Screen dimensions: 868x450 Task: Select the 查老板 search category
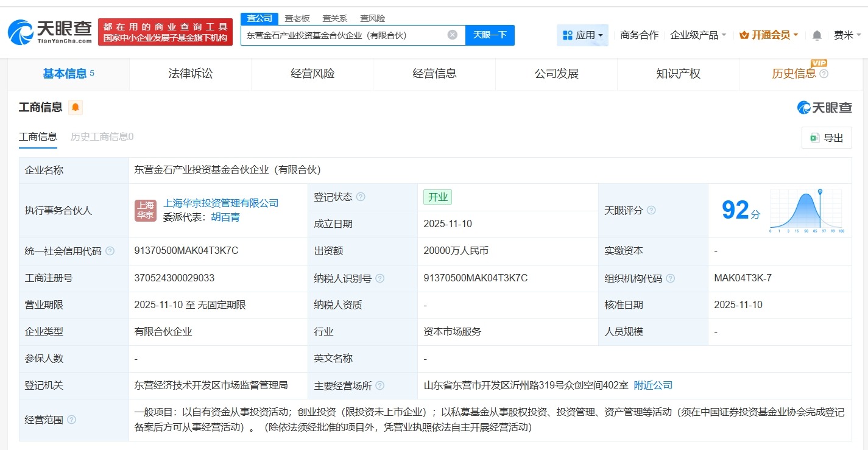click(296, 18)
